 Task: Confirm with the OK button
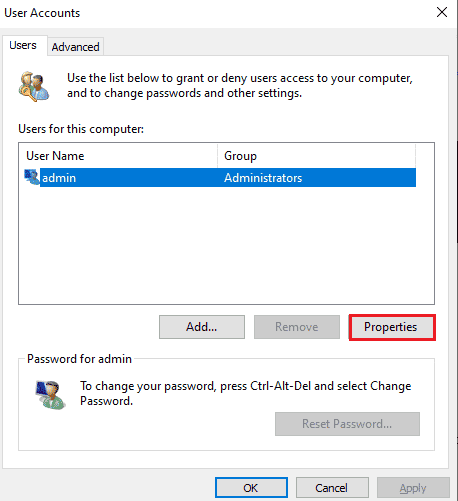[251, 488]
